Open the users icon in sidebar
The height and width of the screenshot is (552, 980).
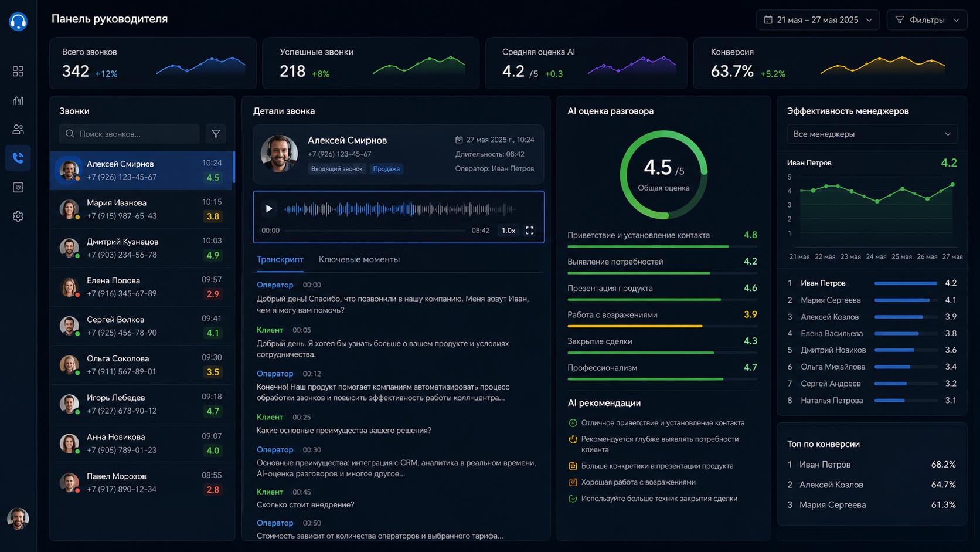click(x=18, y=129)
